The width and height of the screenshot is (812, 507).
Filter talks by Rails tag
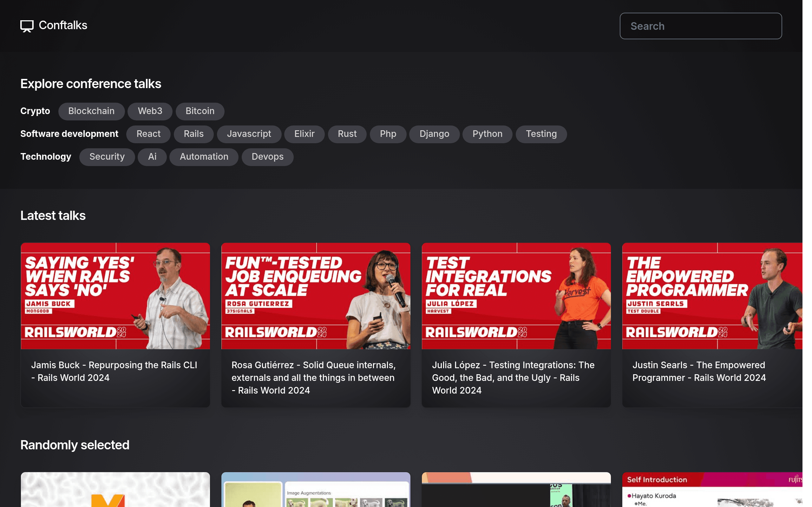[193, 134]
